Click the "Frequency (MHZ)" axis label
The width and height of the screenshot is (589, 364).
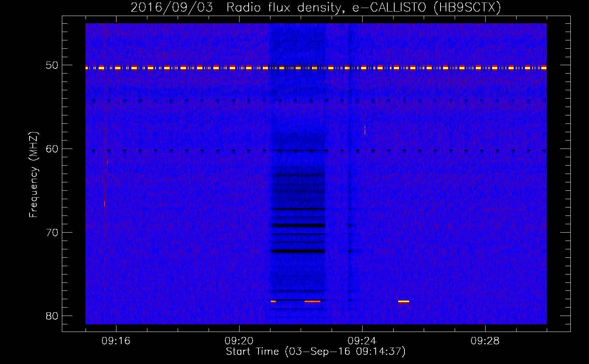pos(33,175)
